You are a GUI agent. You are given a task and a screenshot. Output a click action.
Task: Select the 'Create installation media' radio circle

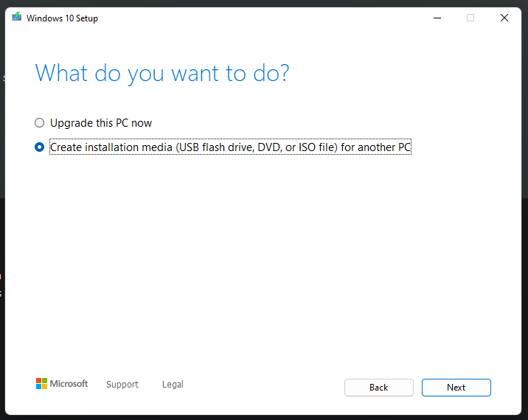(x=40, y=147)
